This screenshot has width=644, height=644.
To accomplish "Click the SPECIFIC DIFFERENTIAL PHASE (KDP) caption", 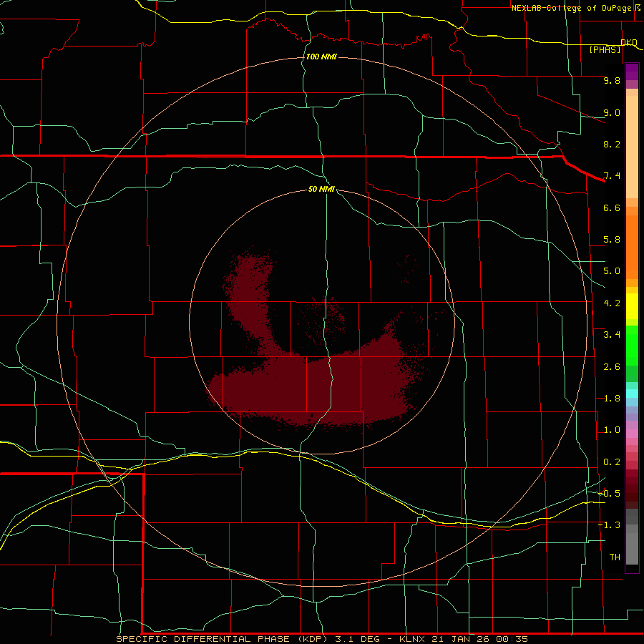I will (x=223, y=639).
